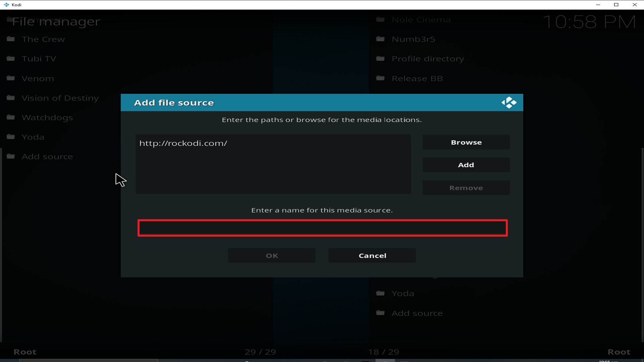Select The Crew source label
This screenshot has width=644, height=362.
[43, 39]
